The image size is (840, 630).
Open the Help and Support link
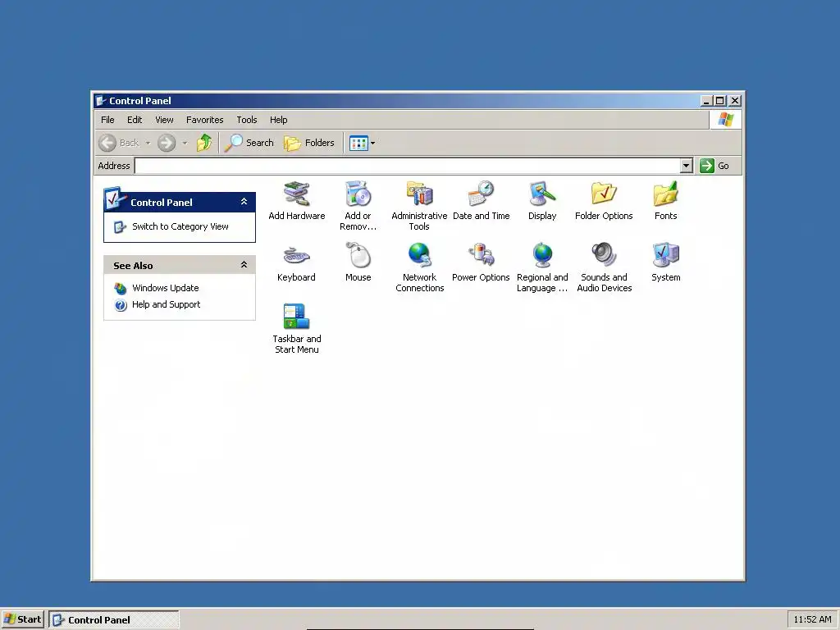166,304
